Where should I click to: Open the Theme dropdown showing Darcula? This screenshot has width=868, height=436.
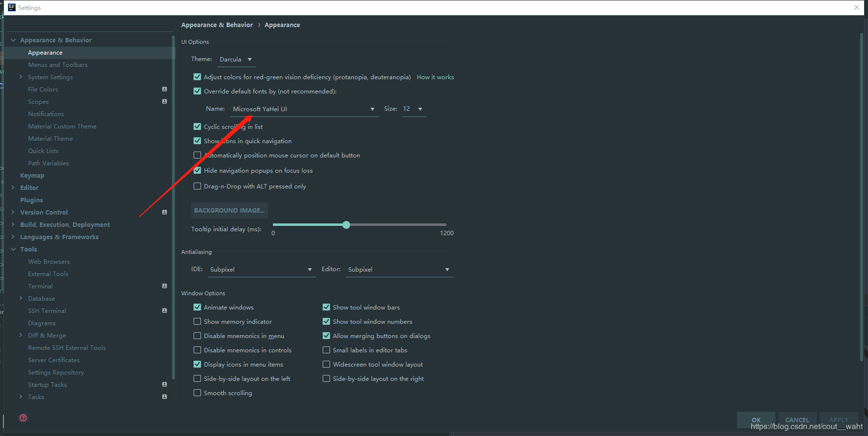[x=236, y=60]
